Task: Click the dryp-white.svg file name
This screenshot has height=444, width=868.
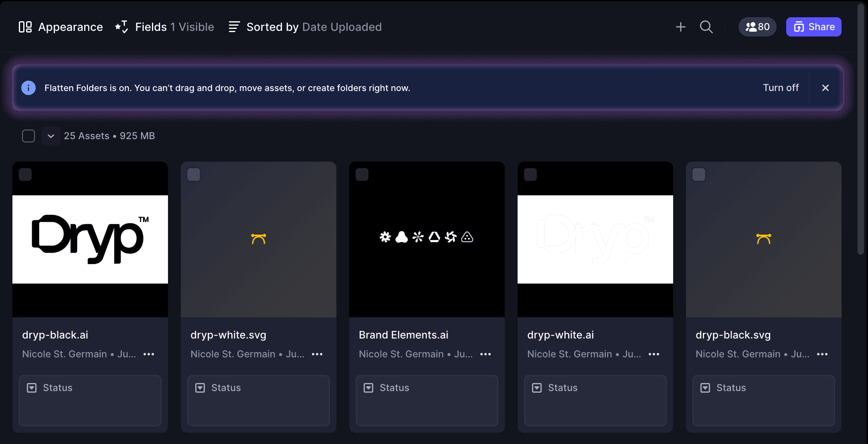Action: (228, 335)
